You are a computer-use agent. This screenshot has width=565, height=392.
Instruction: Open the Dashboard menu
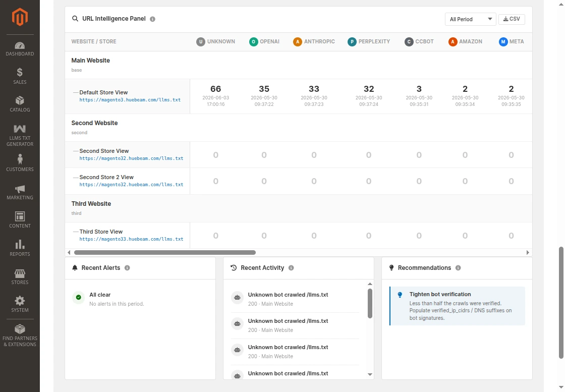tap(20, 49)
